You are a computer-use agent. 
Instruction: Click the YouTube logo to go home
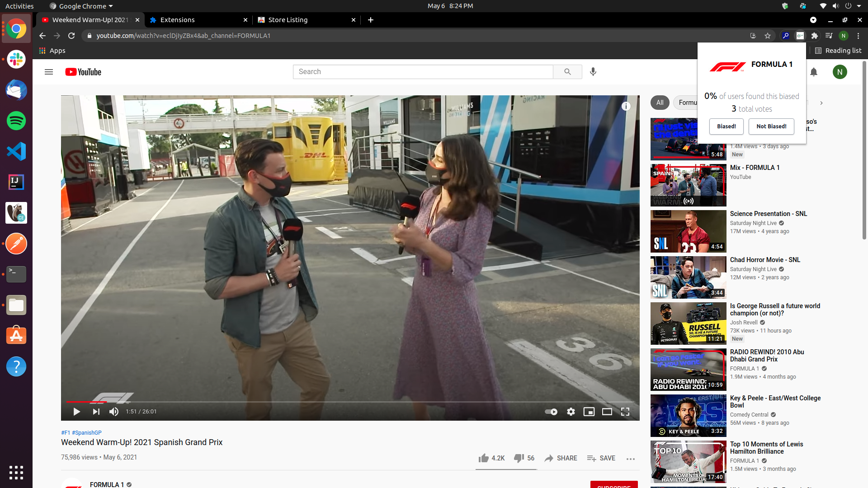tap(83, 72)
